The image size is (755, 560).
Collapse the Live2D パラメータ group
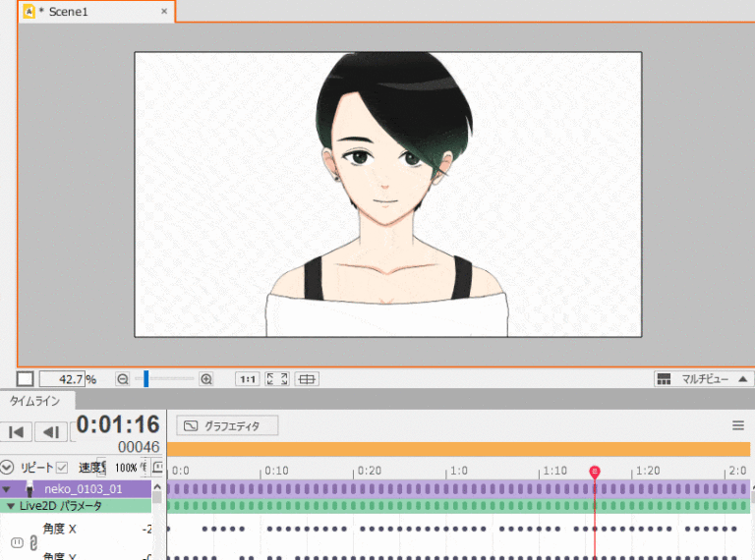point(11,506)
